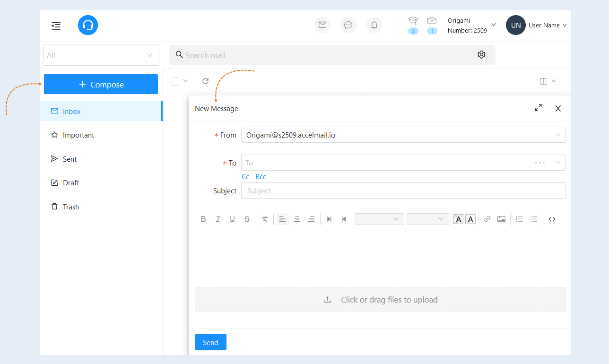This screenshot has height=364, width=609.
Task: Apply strikethrough formatting
Action: point(247,219)
